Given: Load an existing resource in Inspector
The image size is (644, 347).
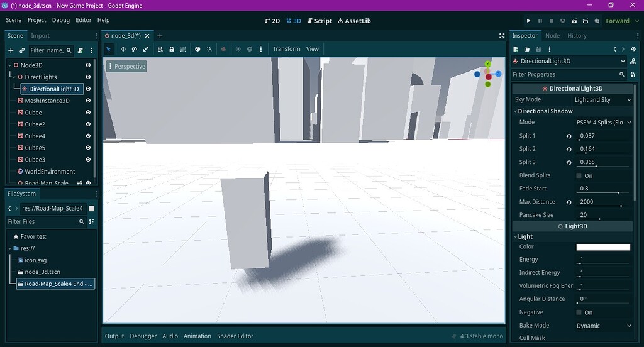Looking at the screenshot, I should [x=527, y=49].
